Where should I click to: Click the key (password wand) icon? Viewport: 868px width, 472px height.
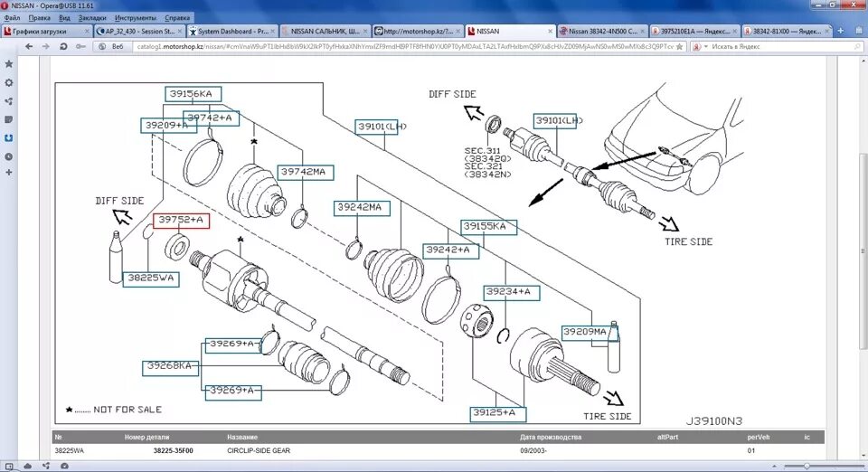(x=80, y=46)
